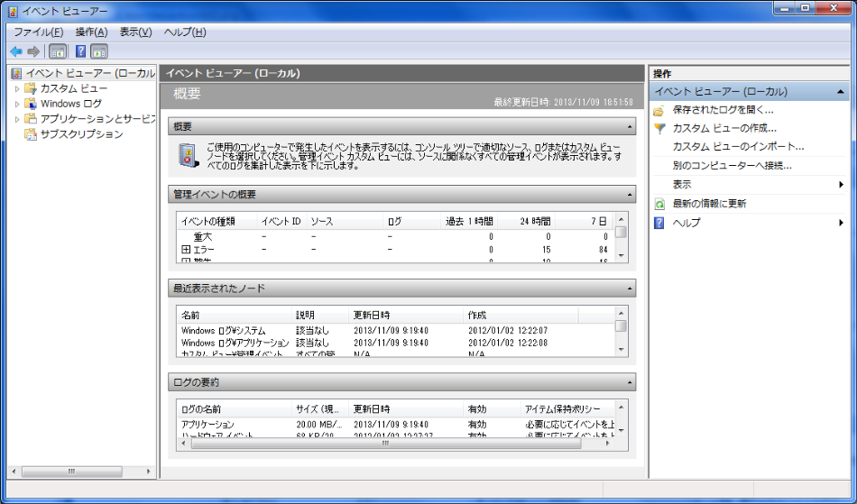This screenshot has height=504, width=857.
Task: Click the イベントの種類 column header
Action: 217,221
